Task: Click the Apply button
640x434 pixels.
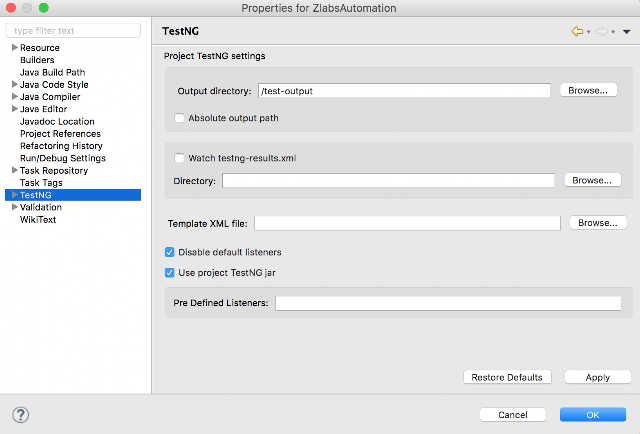Action: point(598,377)
